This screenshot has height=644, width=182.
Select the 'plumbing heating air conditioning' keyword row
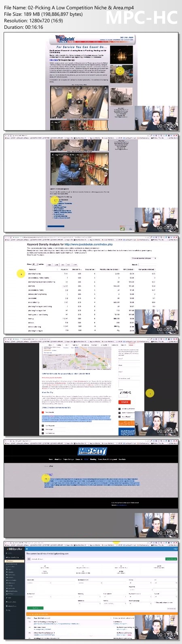pyautogui.click(x=91, y=306)
